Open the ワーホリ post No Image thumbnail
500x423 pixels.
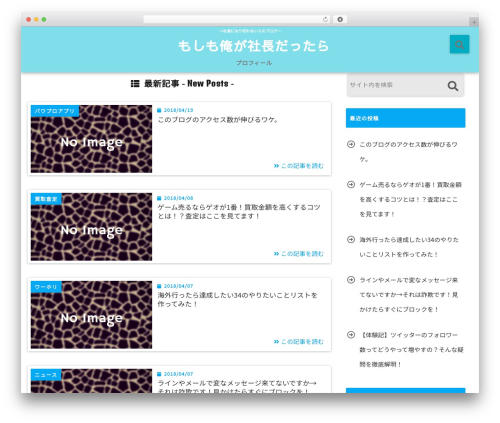click(91, 315)
